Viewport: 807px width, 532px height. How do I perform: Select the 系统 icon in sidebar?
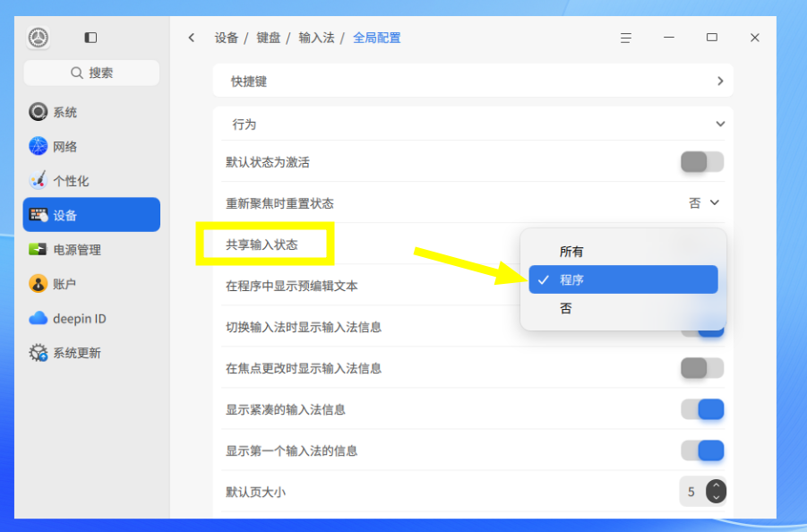point(39,112)
